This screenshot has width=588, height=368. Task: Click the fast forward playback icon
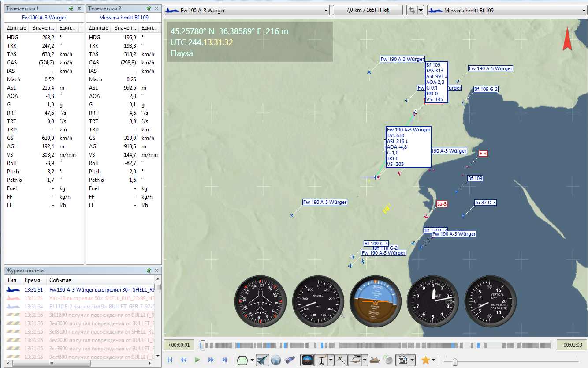(211, 360)
